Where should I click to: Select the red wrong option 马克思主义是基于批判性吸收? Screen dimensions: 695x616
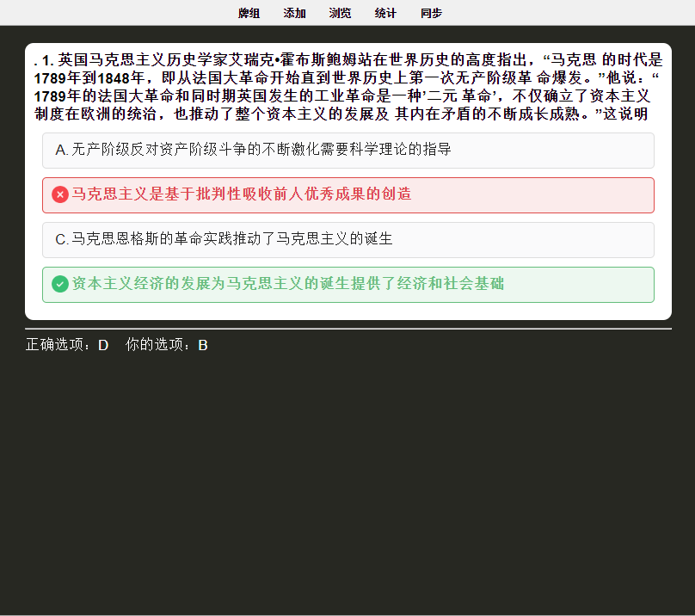348,195
